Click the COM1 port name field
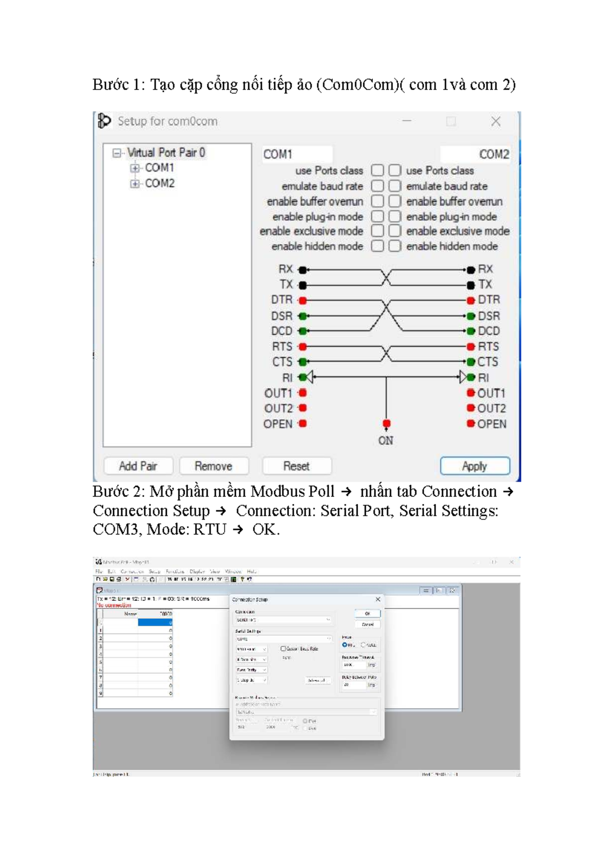The image size is (614, 868). [x=297, y=154]
